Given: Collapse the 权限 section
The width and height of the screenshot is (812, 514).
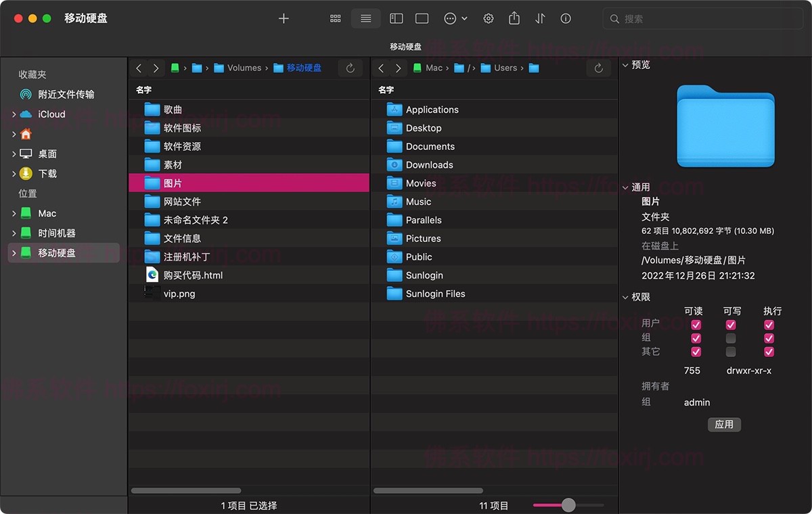Looking at the screenshot, I should [x=625, y=297].
